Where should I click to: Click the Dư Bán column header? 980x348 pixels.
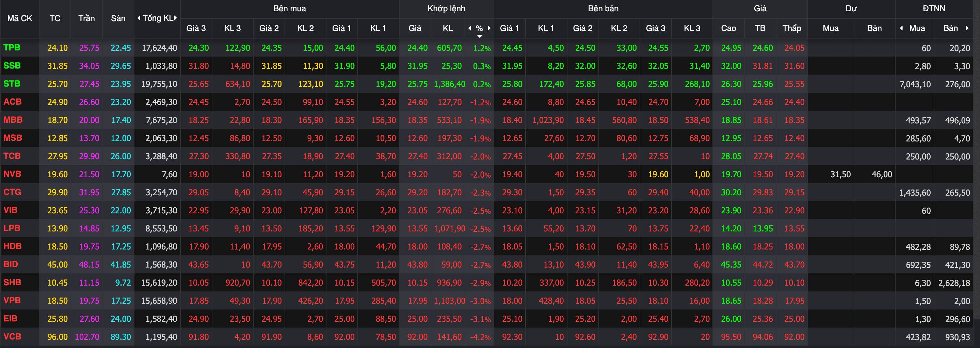(x=874, y=28)
